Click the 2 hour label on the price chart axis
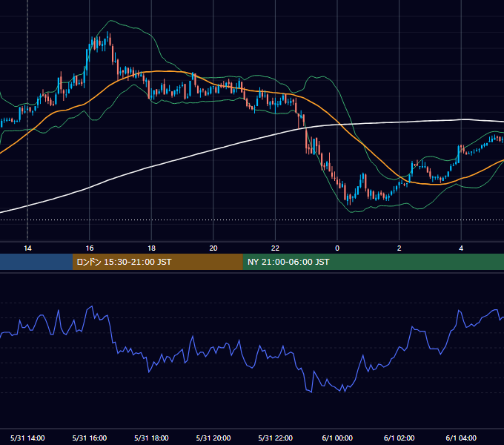 [399, 248]
